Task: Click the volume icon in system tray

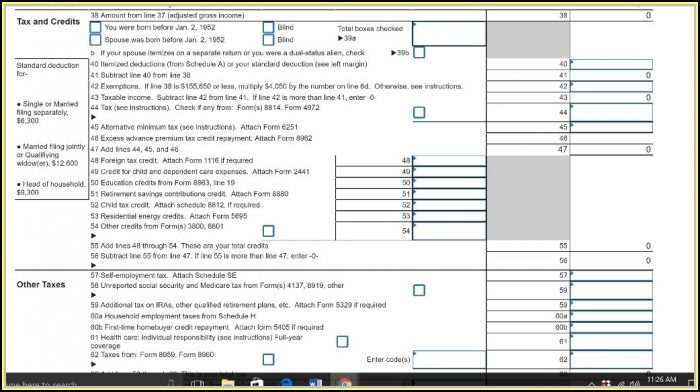Action: point(634,384)
